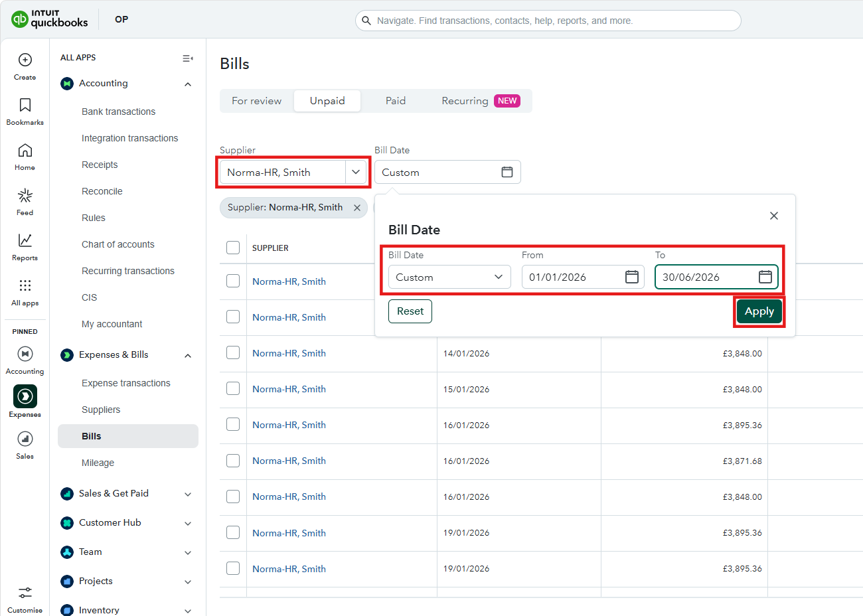Open the Bookmarks icon
This screenshot has height=616, width=863.
[x=25, y=105]
